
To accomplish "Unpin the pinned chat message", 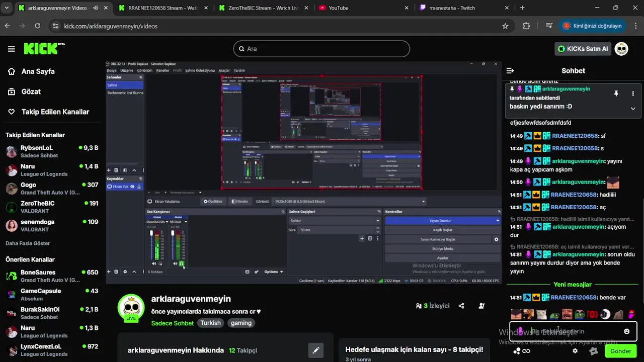I will (x=616, y=94).
